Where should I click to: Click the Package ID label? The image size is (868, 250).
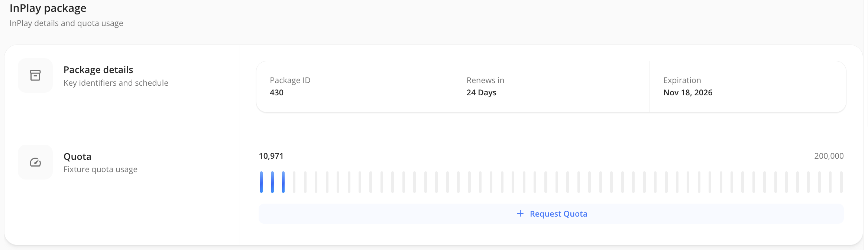pos(290,80)
